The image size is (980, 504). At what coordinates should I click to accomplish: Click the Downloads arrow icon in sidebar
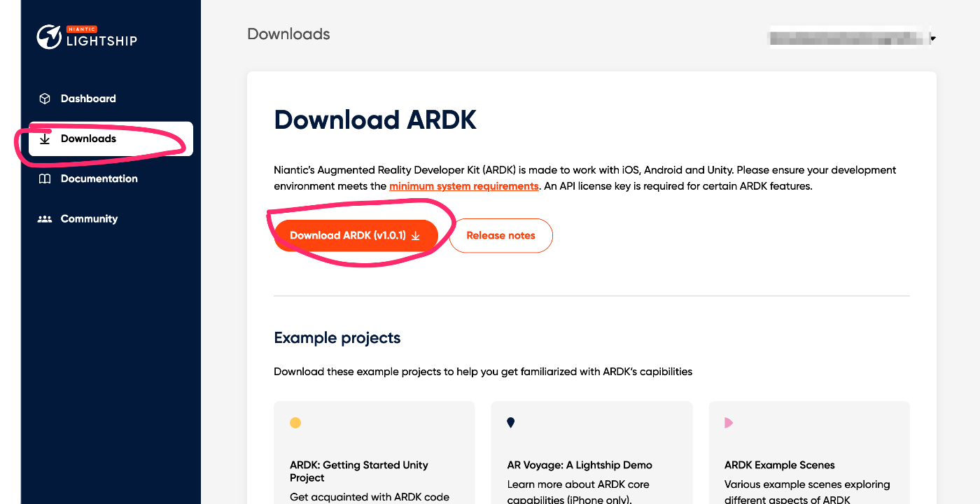click(45, 139)
